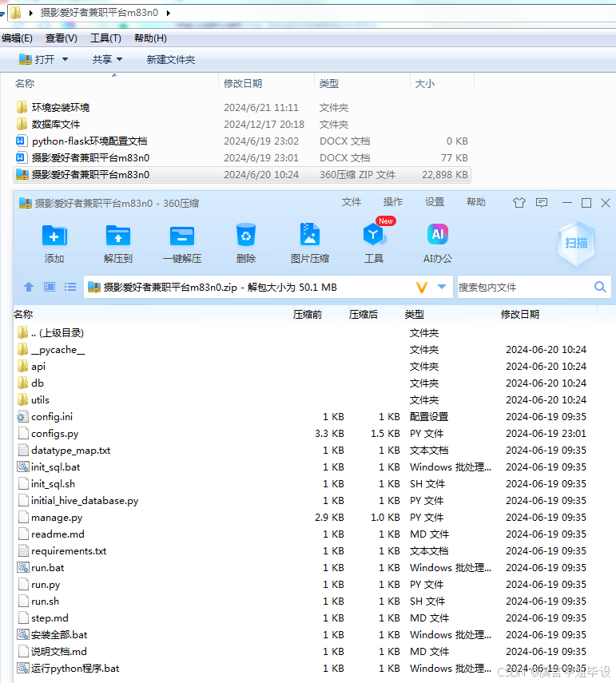Go up one level with the arrow icon

[x=29, y=287]
